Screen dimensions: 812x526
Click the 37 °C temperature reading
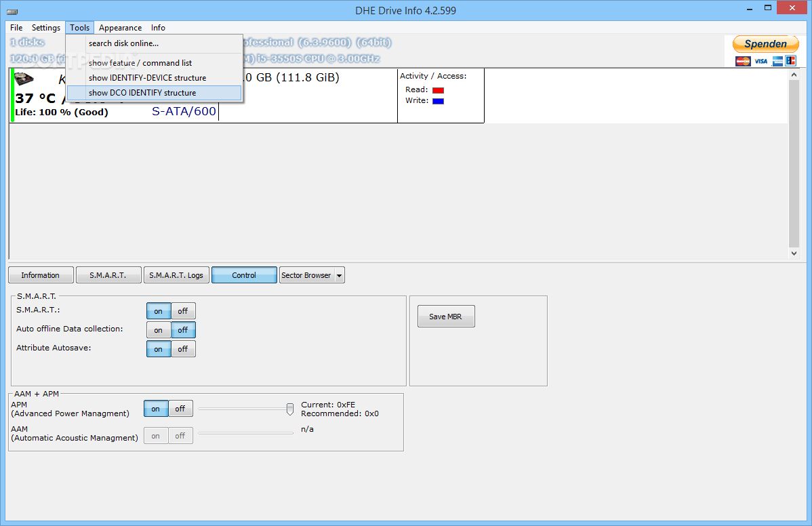[35, 98]
